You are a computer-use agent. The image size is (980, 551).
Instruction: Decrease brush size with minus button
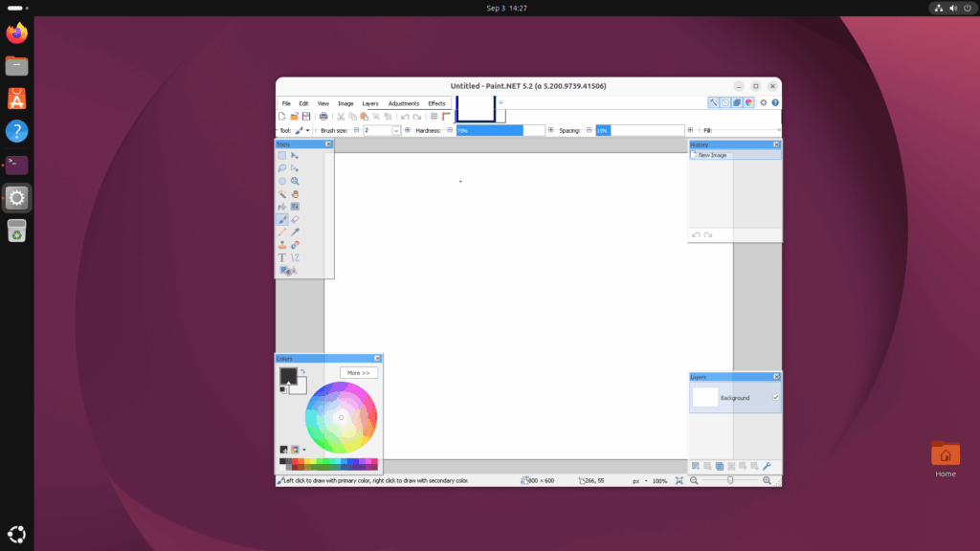click(x=356, y=130)
